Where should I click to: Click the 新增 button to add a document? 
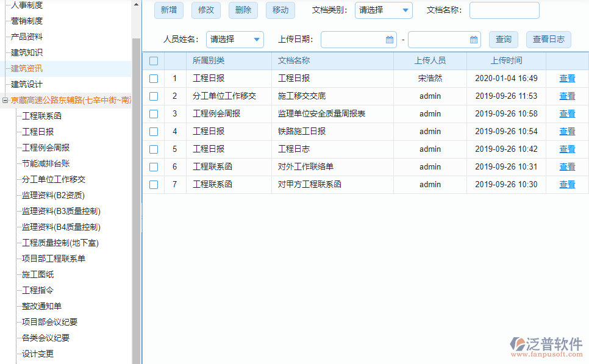(x=168, y=10)
